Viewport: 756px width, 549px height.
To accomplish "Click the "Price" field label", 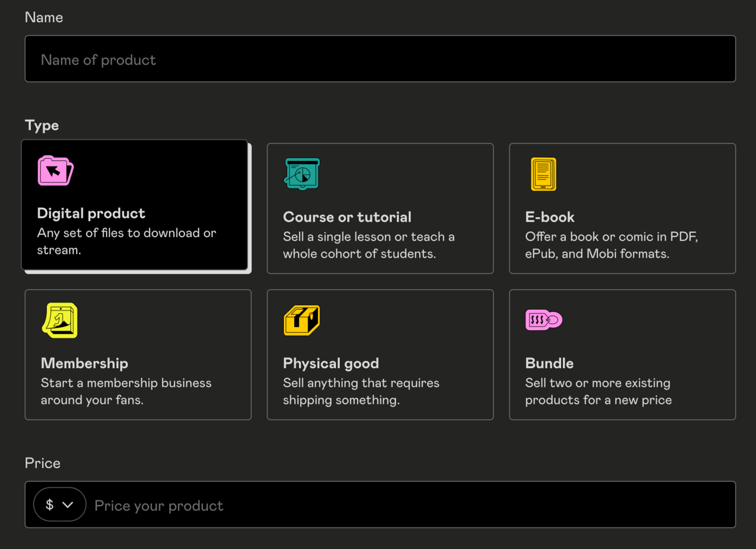I will (43, 463).
